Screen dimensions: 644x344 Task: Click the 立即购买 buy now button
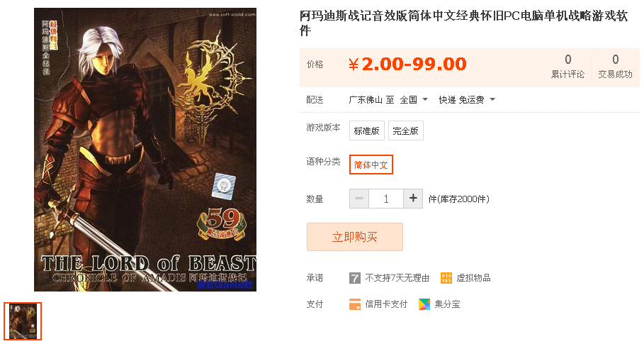(x=355, y=237)
